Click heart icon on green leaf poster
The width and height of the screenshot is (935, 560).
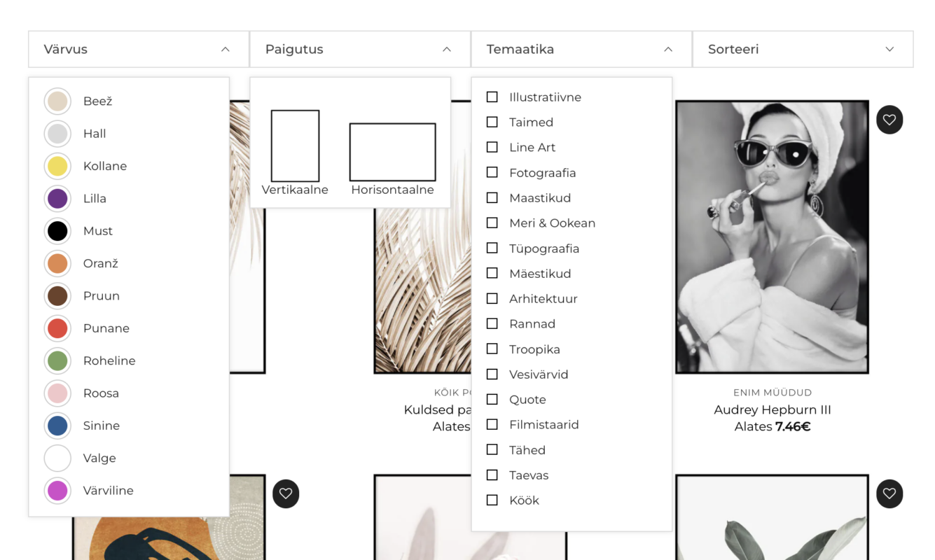point(889,493)
